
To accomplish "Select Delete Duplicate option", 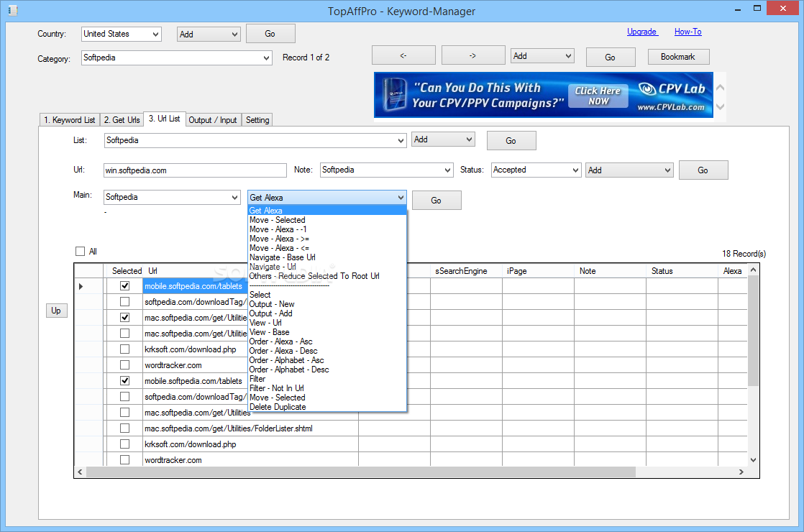I will click(327, 407).
